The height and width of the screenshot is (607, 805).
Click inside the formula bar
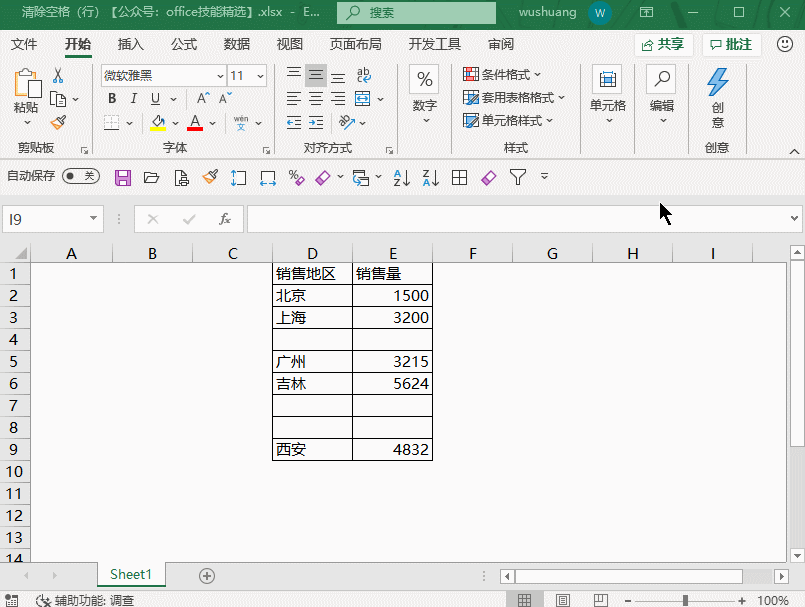(519, 219)
